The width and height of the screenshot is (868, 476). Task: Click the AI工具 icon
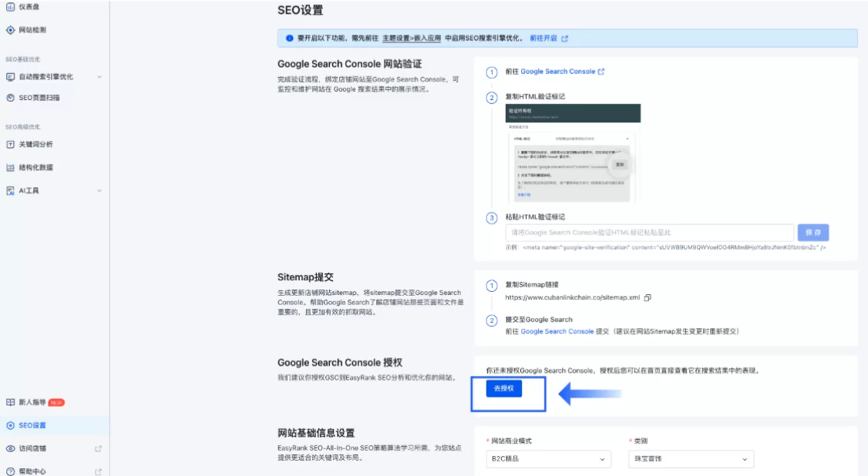[x=10, y=191]
